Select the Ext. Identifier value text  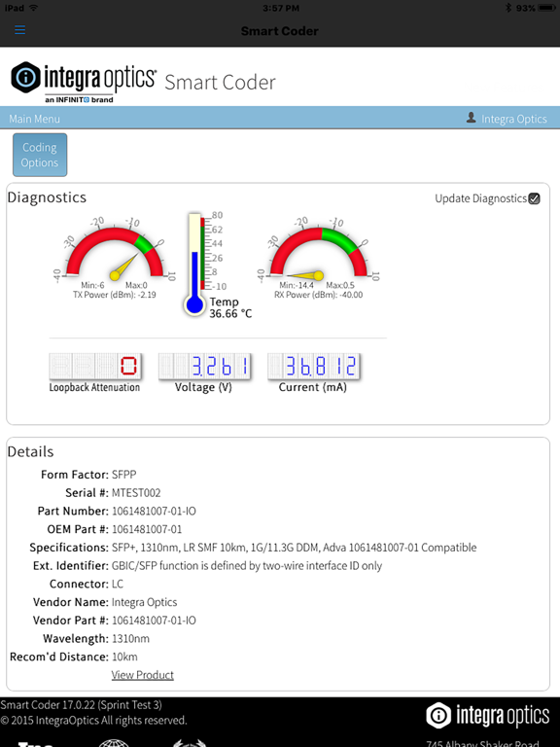point(247,565)
